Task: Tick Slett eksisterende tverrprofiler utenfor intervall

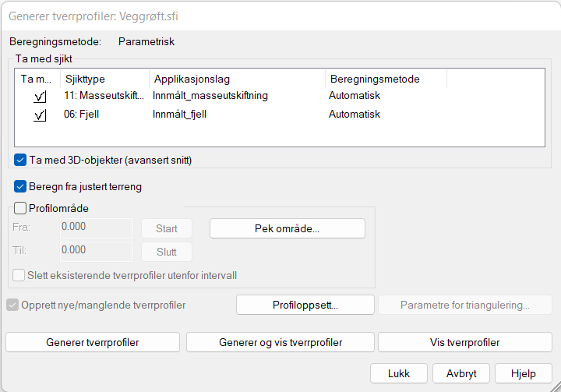Action: tap(19, 275)
